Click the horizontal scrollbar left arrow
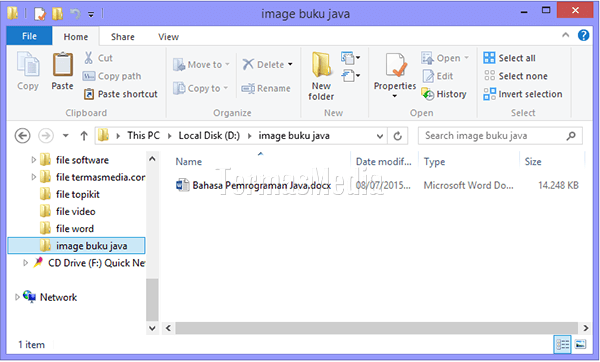This screenshot has height=362, width=600. 168,328
